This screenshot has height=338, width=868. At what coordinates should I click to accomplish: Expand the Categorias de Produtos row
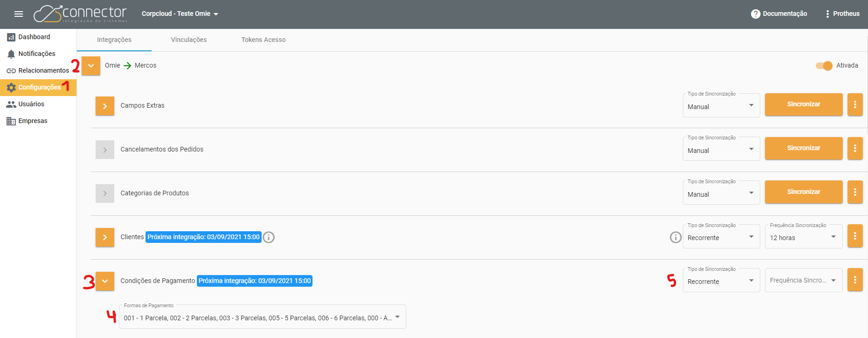coord(105,193)
